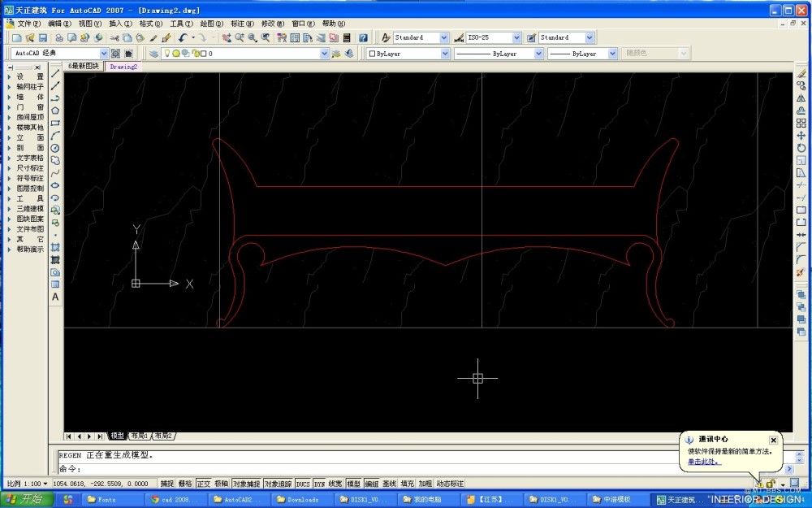The height and width of the screenshot is (508, 812).
Task: Toggle 对象追踪 object tracking
Action: coord(278,484)
